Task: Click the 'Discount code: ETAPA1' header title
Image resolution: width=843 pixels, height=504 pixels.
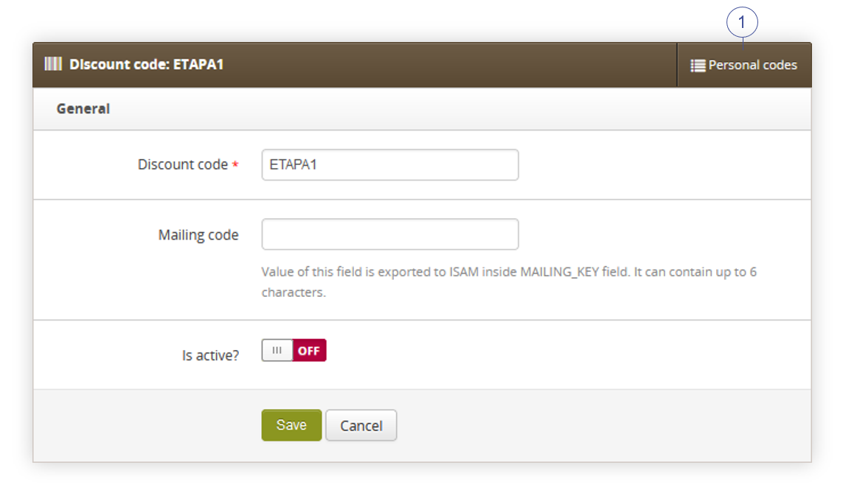Action: [146, 65]
